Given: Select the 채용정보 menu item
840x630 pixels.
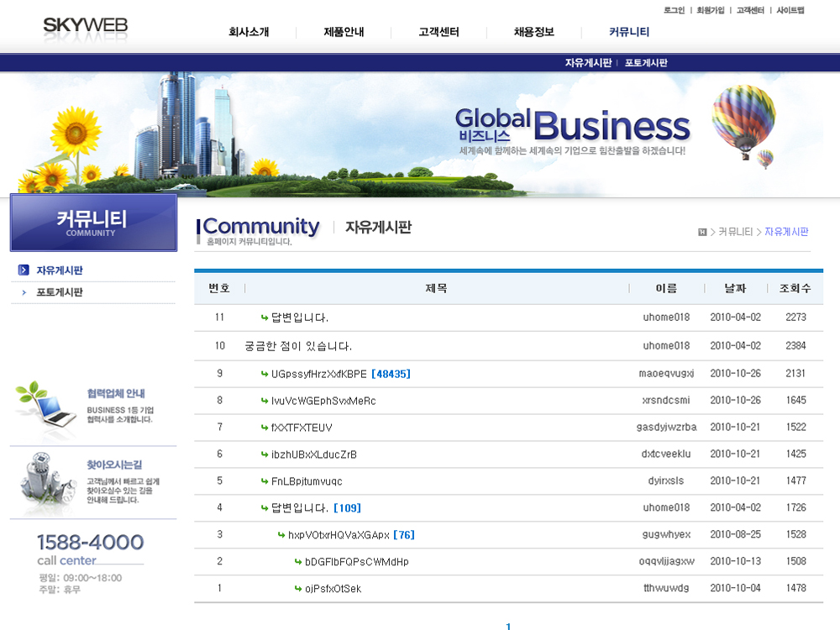Looking at the screenshot, I should coord(534,33).
